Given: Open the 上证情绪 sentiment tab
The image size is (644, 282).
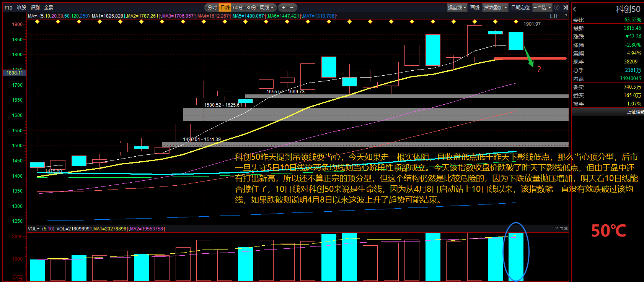Looking at the screenshot, I should [x=635, y=112].
